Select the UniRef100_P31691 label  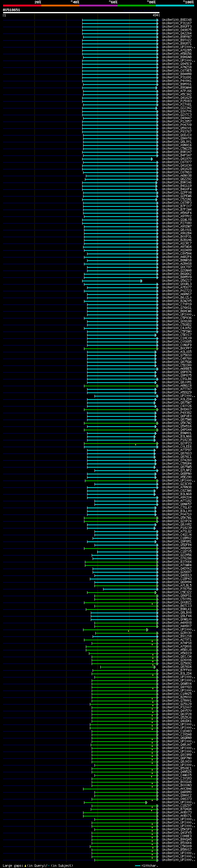177,78
